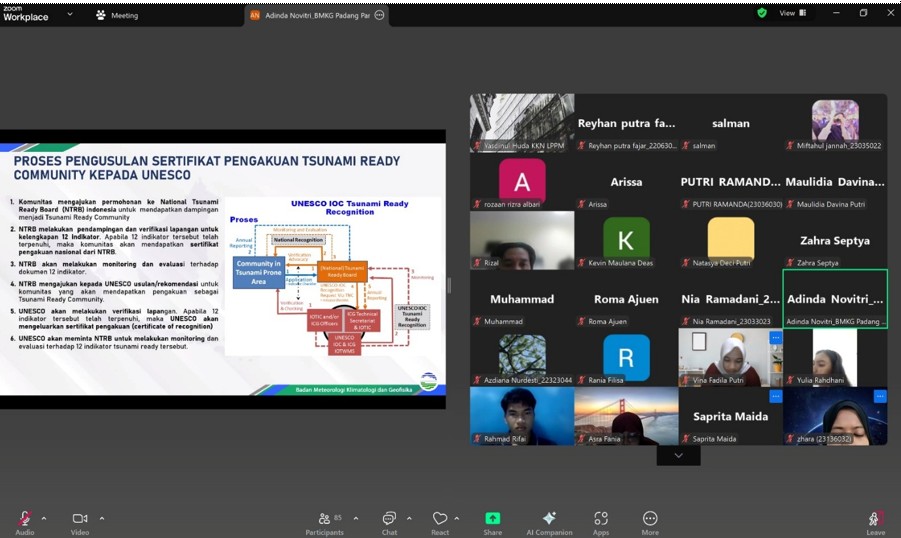
Task: Select Roma Ajuen participant tile
Action: pyautogui.click(x=626, y=299)
